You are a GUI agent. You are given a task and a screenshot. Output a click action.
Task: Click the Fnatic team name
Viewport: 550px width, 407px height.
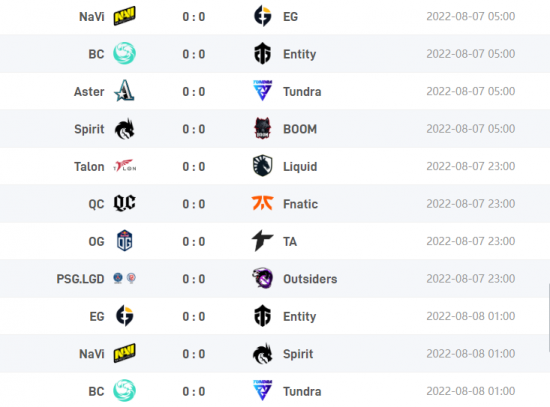coord(301,204)
